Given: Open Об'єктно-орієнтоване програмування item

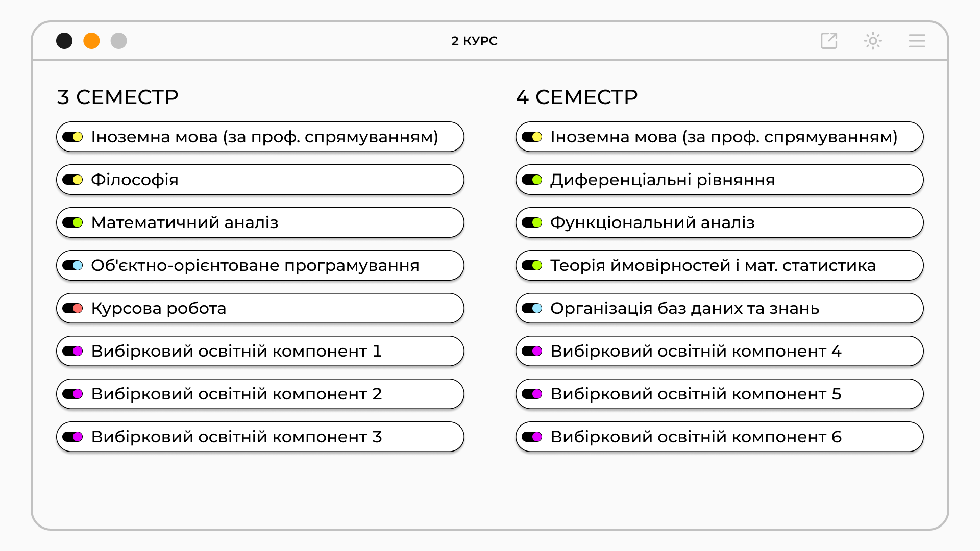Looking at the screenshot, I should click(x=260, y=265).
